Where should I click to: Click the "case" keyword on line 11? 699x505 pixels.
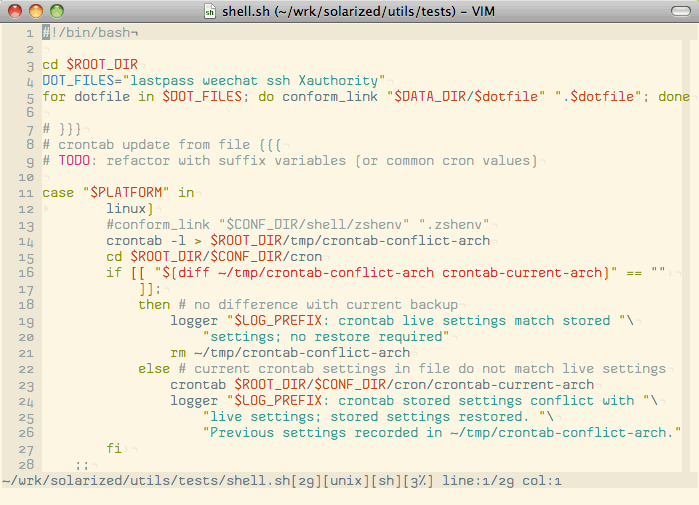click(58, 193)
